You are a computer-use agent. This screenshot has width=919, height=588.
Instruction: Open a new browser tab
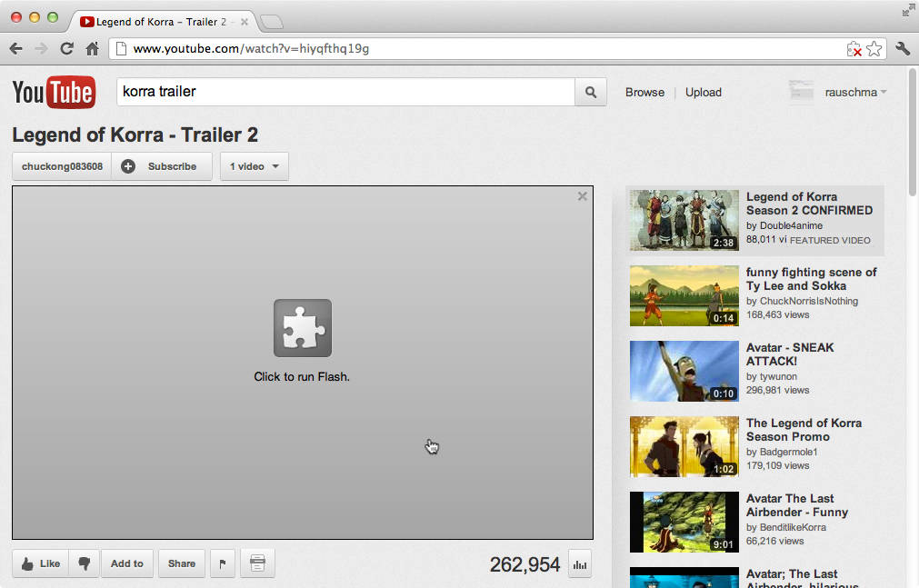point(272,23)
